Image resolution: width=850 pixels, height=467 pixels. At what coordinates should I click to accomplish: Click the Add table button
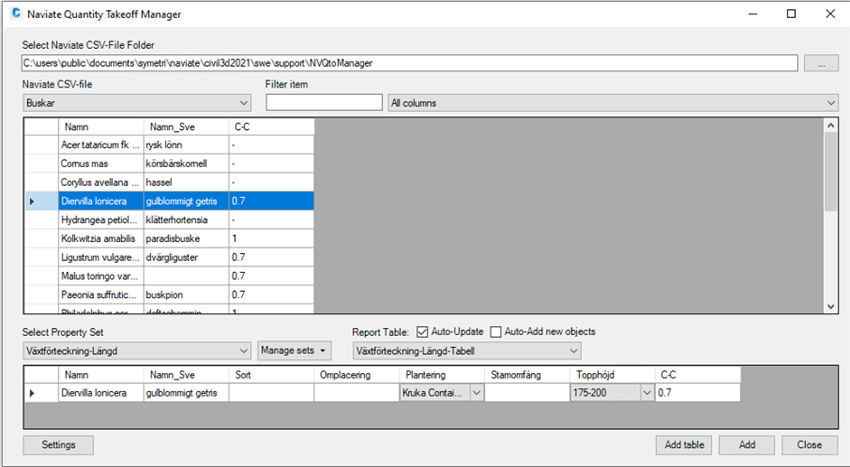684,445
